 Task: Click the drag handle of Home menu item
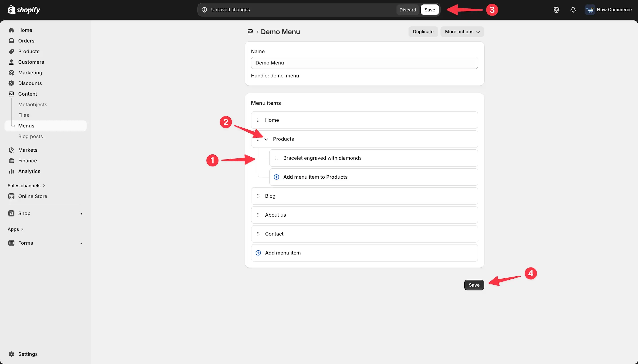(x=258, y=120)
